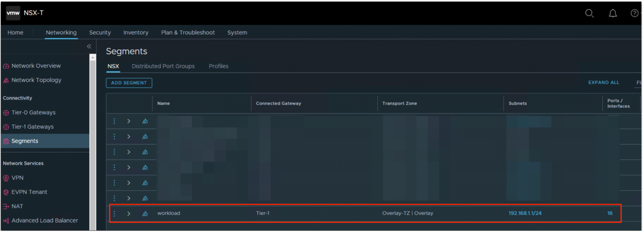Click the Connected Gateway column header
Image resolution: width=644 pixels, height=233 pixels.
pyautogui.click(x=278, y=103)
